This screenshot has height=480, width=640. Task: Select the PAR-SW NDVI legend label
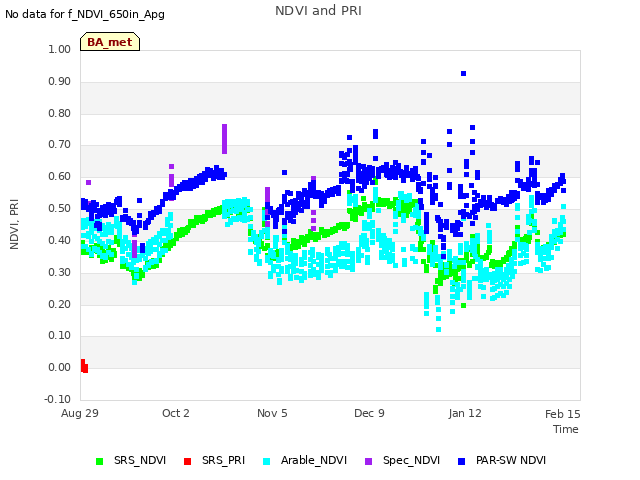pyautogui.click(x=511, y=460)
